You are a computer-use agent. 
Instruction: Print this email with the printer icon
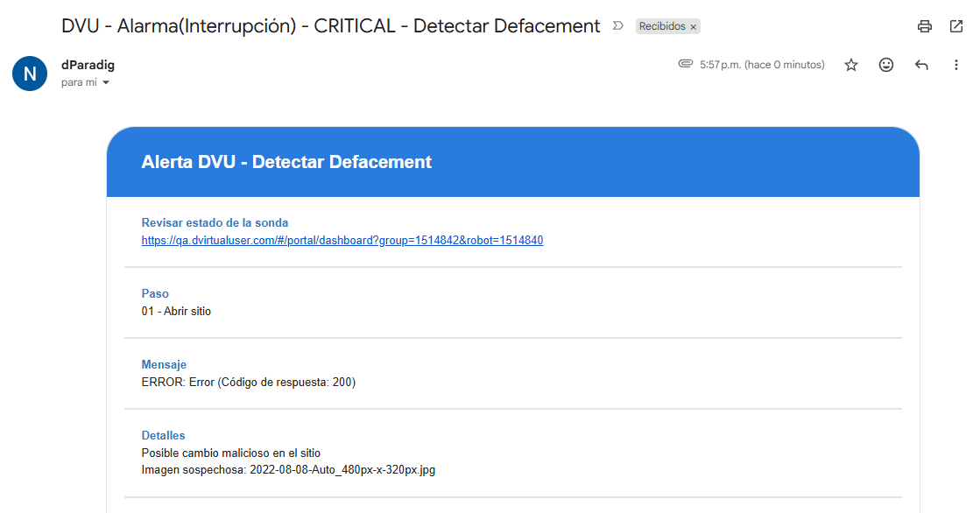[924, 26]
